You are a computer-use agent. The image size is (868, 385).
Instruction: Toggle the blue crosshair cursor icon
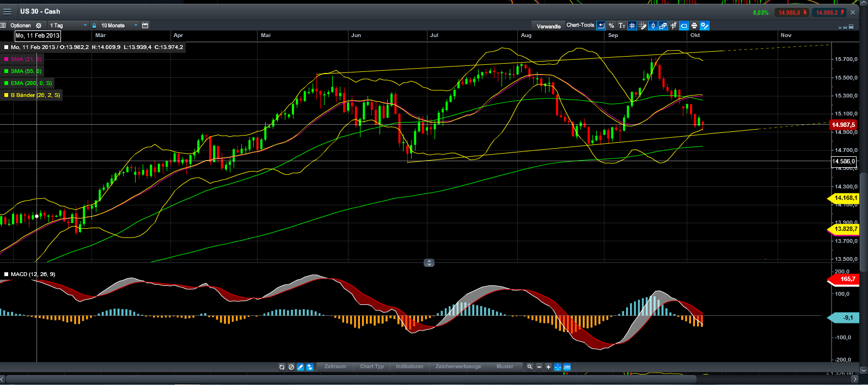tap(558, 367)
